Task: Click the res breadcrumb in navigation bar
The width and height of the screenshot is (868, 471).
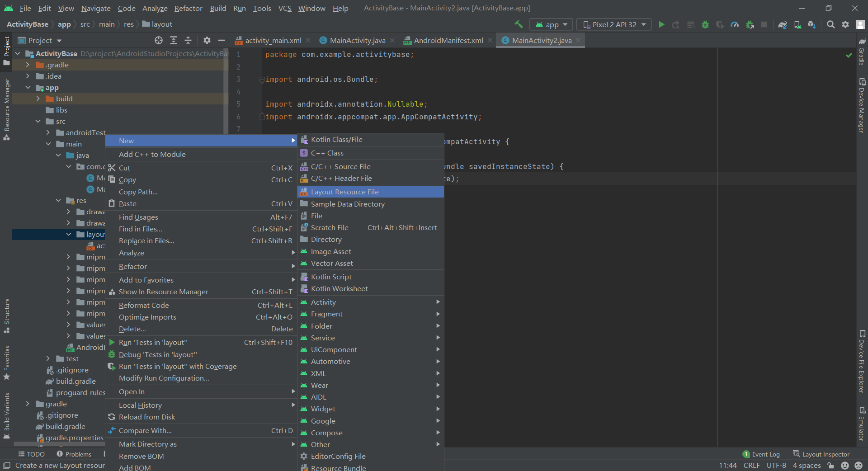Action: tap(129, 24)
